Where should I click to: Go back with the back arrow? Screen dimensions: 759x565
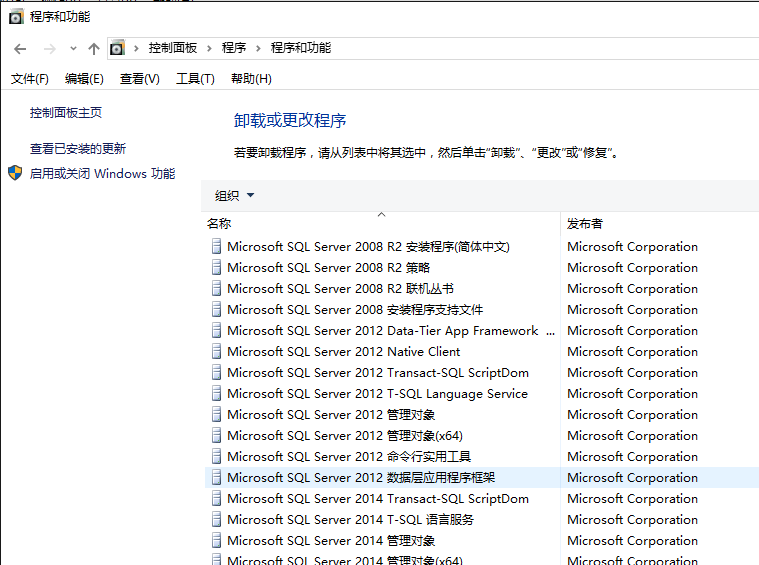20,48
